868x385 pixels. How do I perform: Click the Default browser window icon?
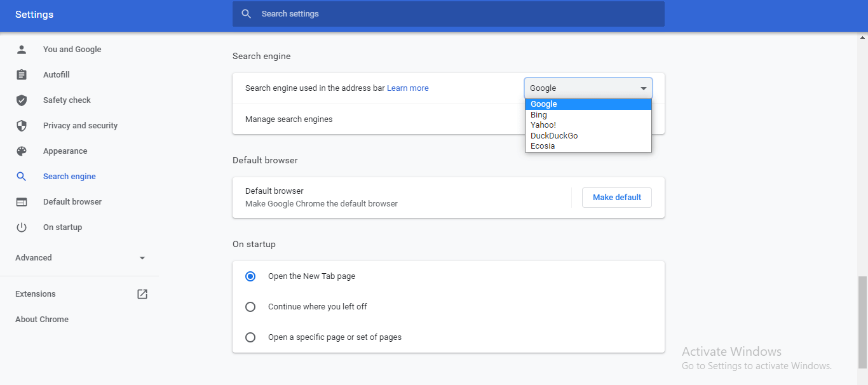[22, 202]
